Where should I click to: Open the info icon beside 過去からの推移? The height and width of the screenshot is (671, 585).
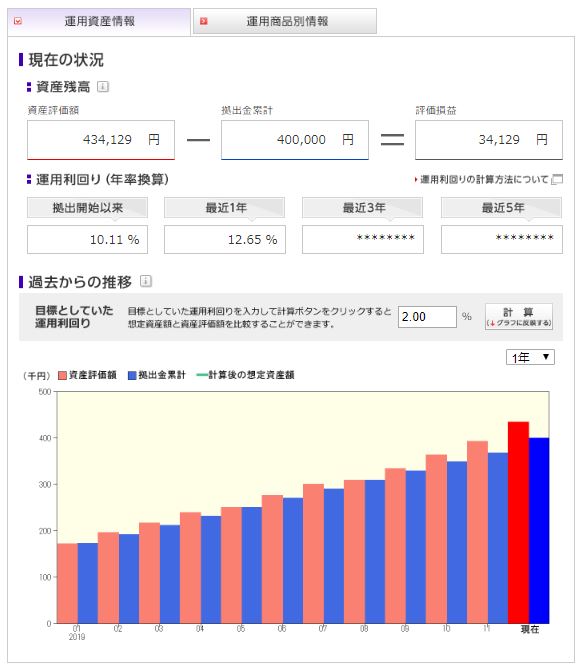pyautogui.click(x=146, y=281)
